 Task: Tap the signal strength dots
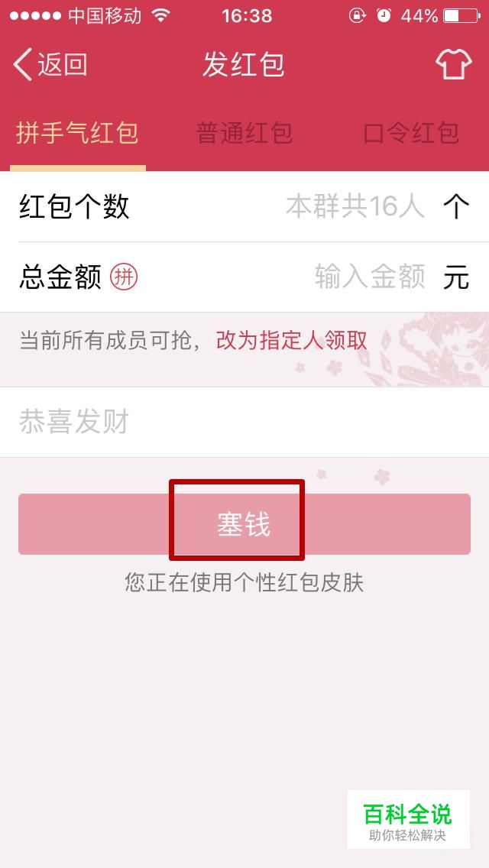pyautogui.click(x=35, y=16)
